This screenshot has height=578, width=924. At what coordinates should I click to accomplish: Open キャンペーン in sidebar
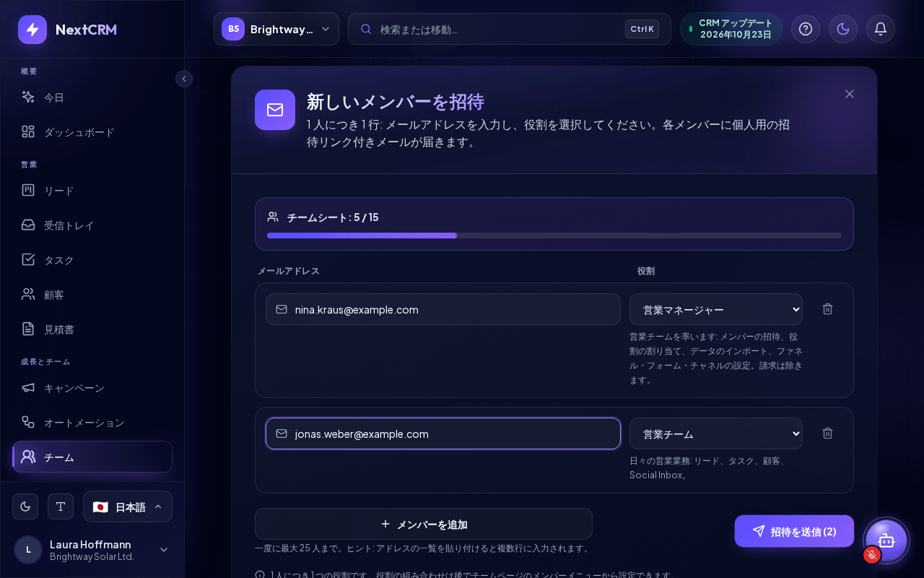tap(92, 388)
